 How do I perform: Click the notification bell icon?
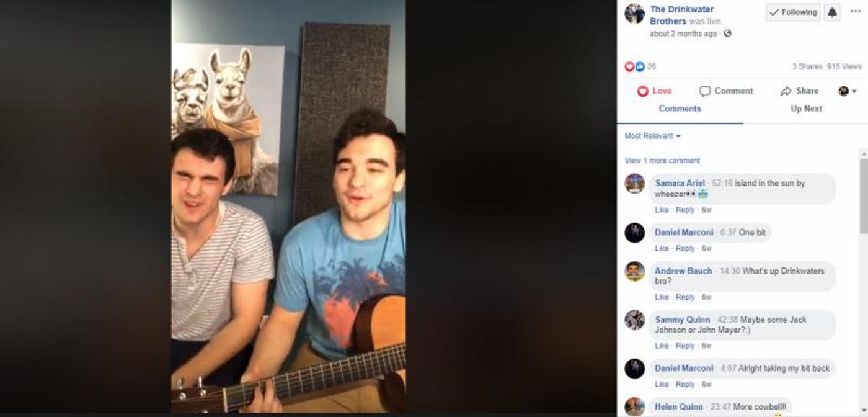[x=832, y=12]
